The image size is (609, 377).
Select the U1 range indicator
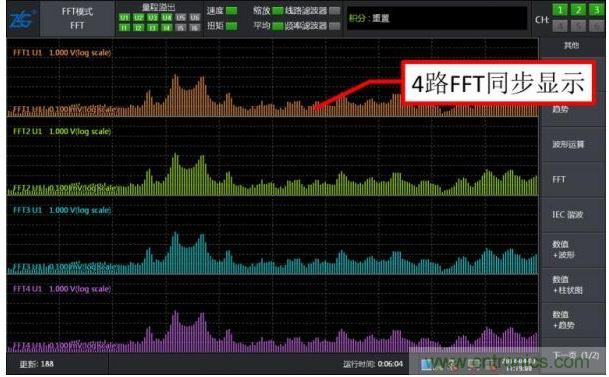(x=124, y=17)
